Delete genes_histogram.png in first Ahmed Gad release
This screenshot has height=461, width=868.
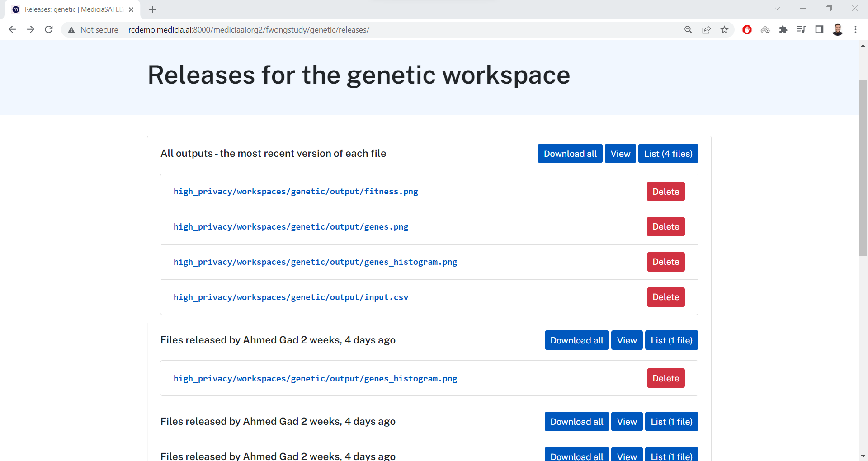pyautogui.click(x=665, y=378)
